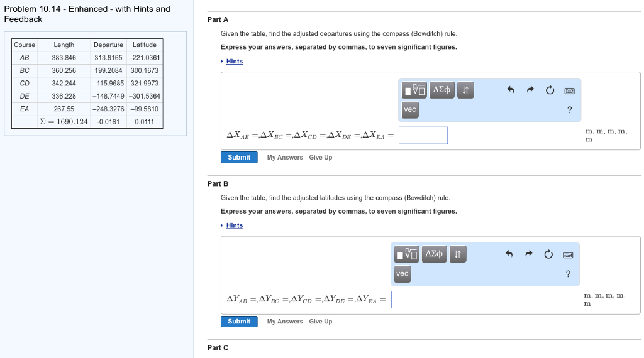The height and width of the screenshot is (358, 644).
Task: Click the undo arrow in Part A toolbar
Action: 511,89
